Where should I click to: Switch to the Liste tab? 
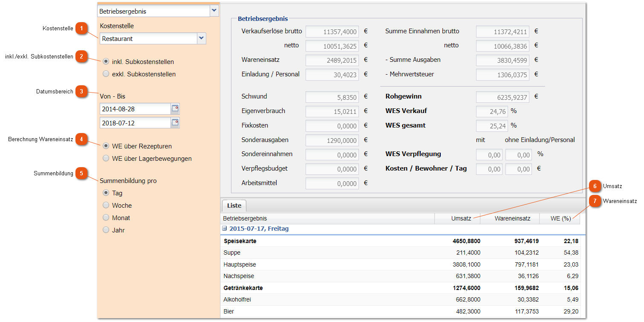click(234, 206)
